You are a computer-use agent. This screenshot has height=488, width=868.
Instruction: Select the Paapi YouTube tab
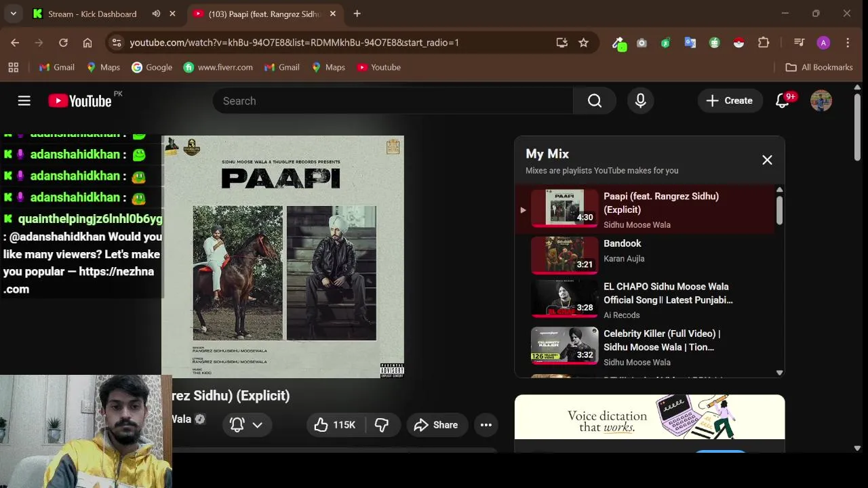coord(264,14)
